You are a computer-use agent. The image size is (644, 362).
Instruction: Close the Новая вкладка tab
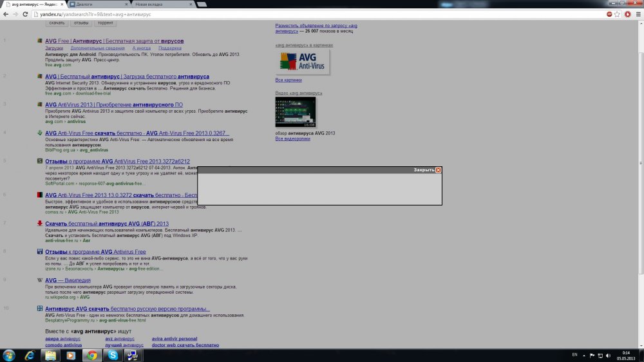click(x=191, y=4)
